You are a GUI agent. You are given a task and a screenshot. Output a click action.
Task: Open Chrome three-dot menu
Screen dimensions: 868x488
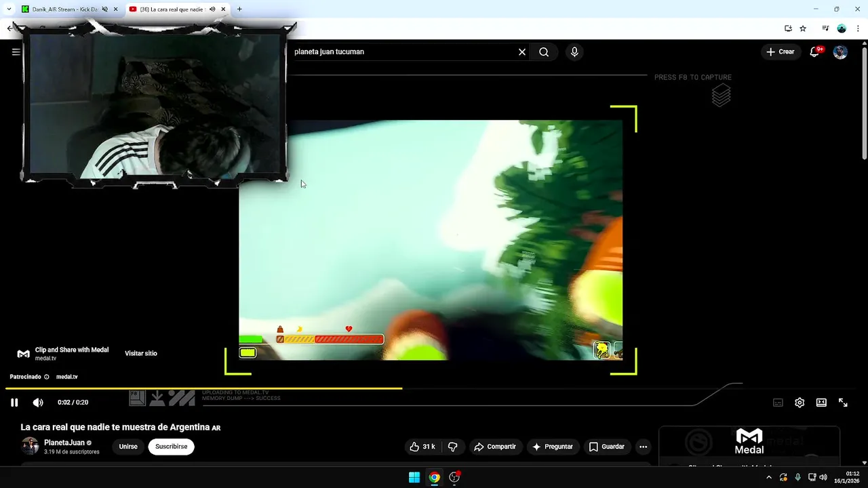click(858, 28)
